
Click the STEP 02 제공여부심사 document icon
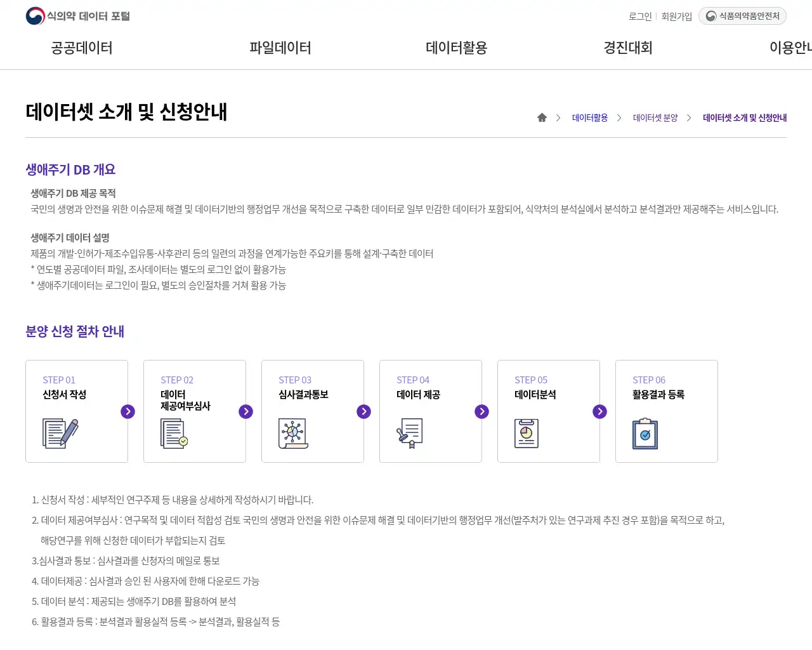point(174,434)
